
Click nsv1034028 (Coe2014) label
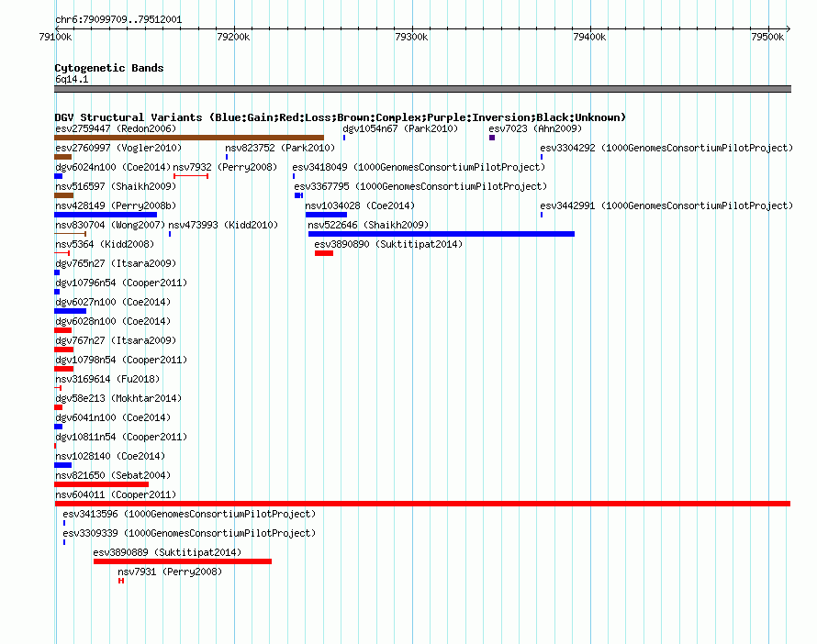(360, 205)
